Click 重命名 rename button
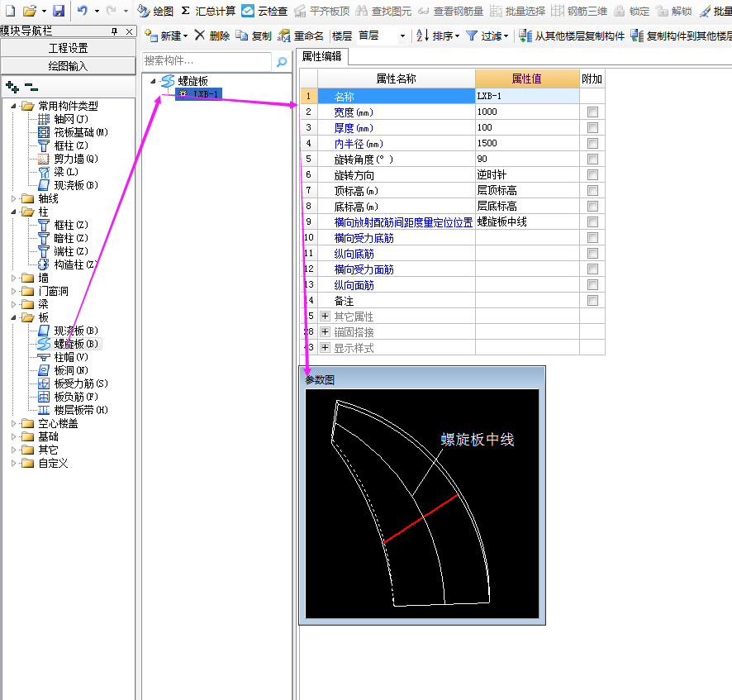The height and width of the screenshot is (700, 732). pyautogui.click(x=301, y=36)
